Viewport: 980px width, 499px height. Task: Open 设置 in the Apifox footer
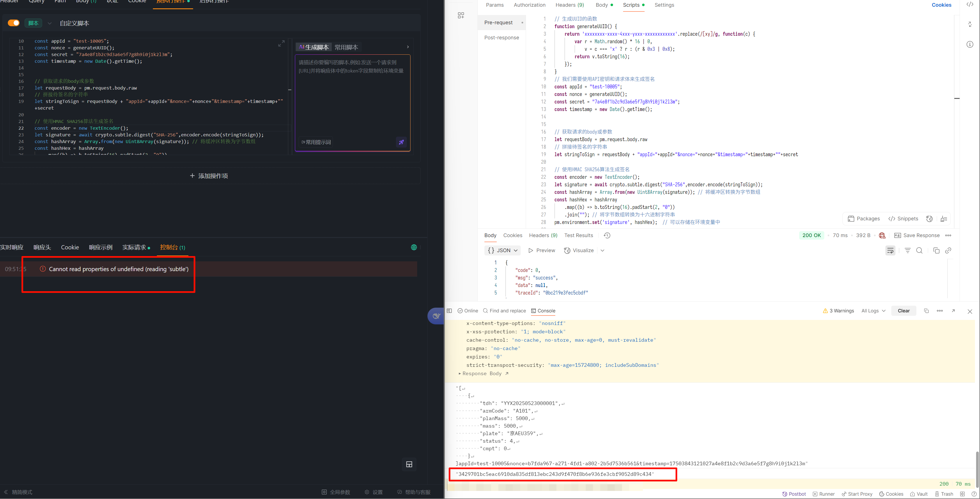tap(374, 492)
